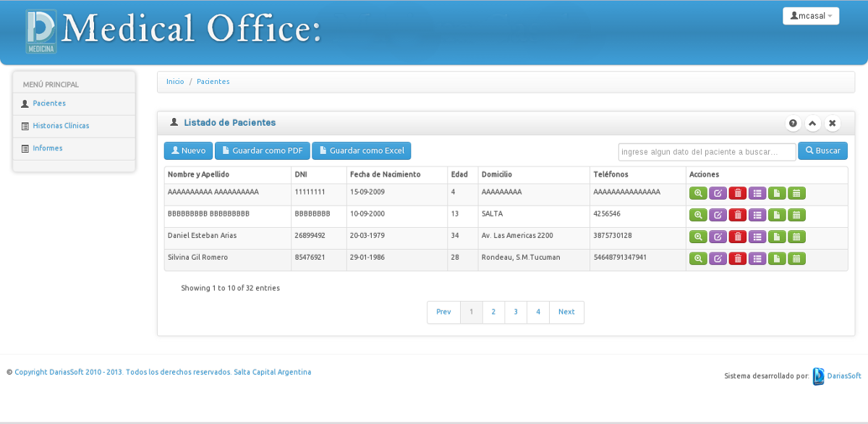Viewport: 868px width, 424px height.
Task: View details of Daniel Esteban Arias
Action: (x=697, y=237)
